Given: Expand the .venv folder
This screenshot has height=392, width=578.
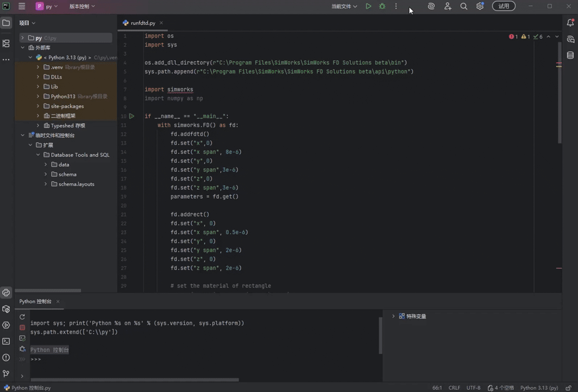Looking at the screenshot, I should tap(38, 67).
